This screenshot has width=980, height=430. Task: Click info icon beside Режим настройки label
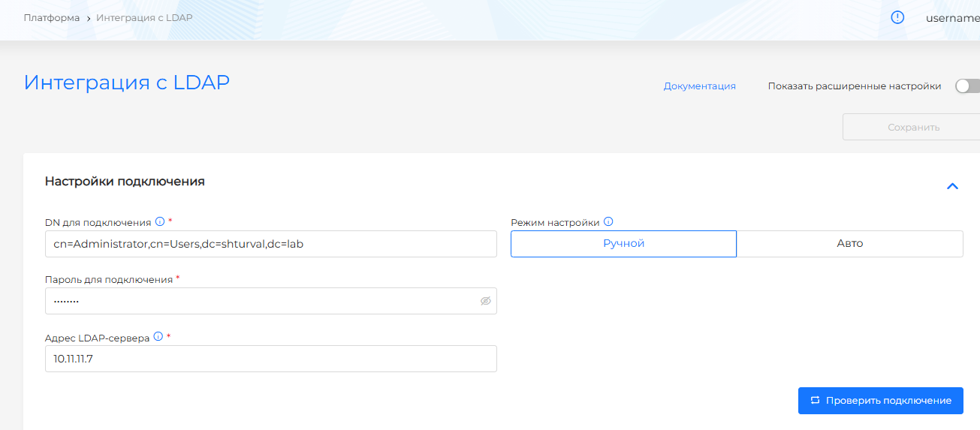608,221
